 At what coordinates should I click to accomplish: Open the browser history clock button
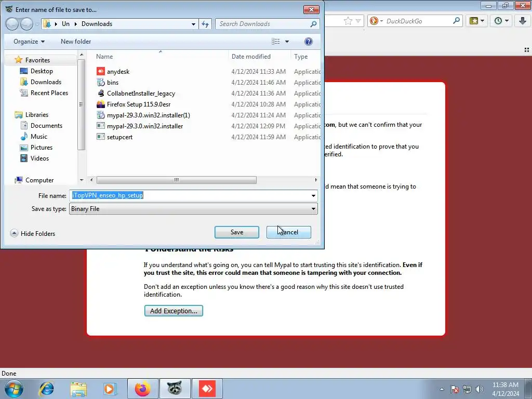pyautogui.click(x=501, y=21)
